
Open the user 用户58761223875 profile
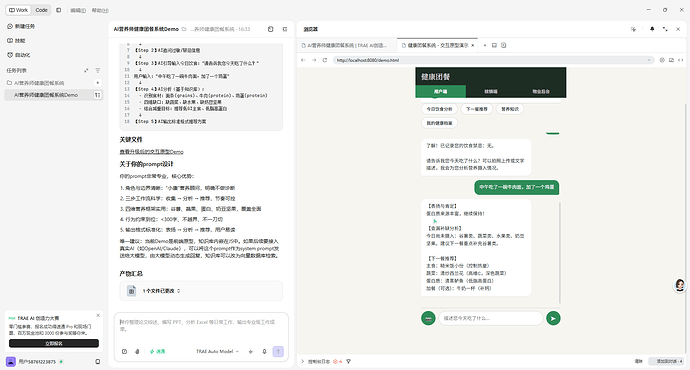[x=37, y=362]
